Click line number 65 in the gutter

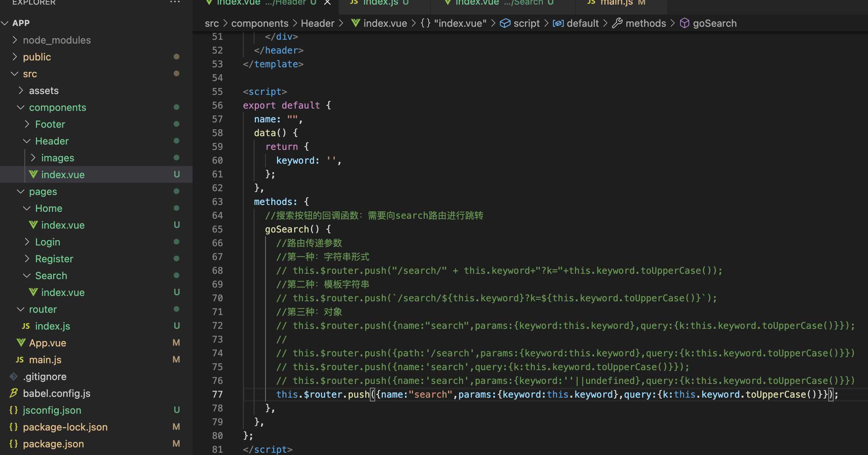tap(217, 229)
